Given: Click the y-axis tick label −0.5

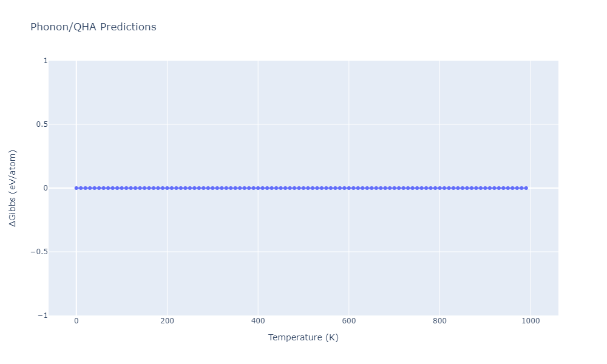Looking at the screenshot, I should [39, 252].
